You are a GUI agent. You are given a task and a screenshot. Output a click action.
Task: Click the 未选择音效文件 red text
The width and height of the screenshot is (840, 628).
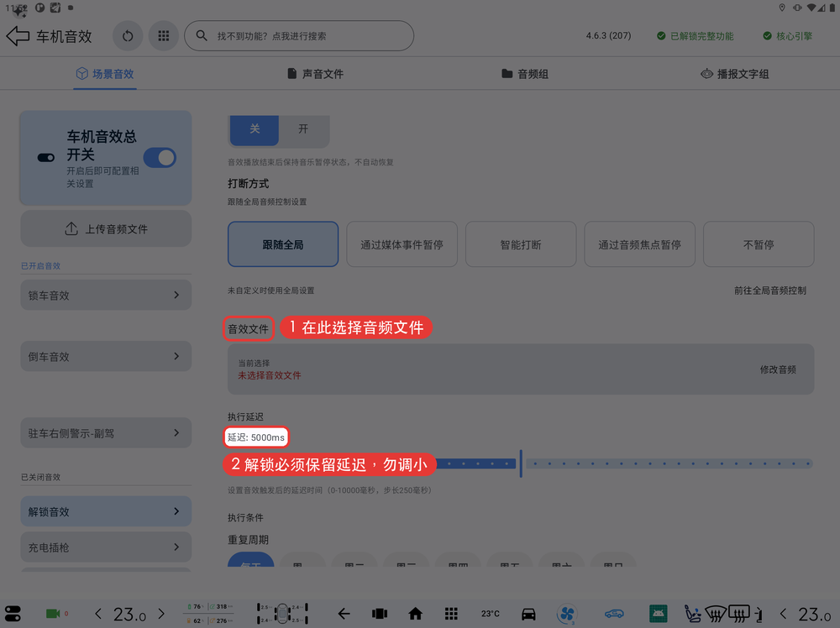(270, 375)
